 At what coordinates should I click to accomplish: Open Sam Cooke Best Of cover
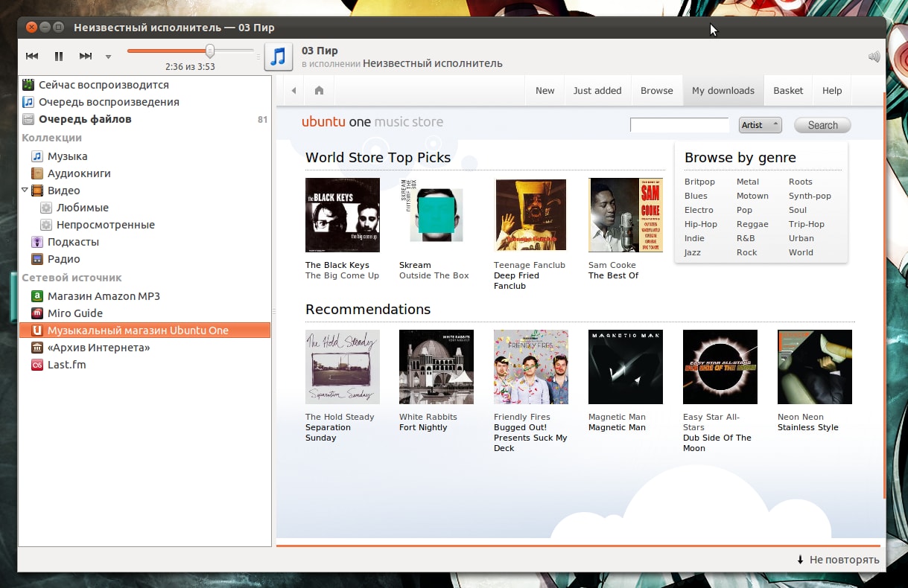point(626,215)
